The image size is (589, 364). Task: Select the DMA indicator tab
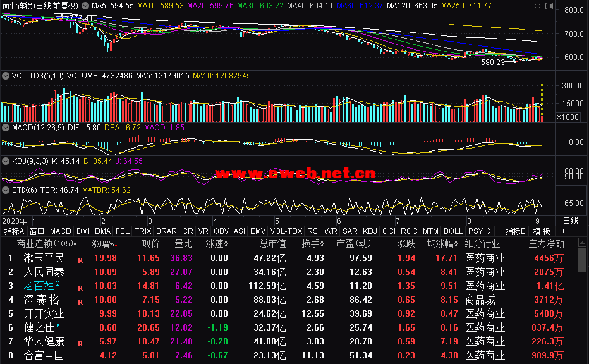pos(102,231)
